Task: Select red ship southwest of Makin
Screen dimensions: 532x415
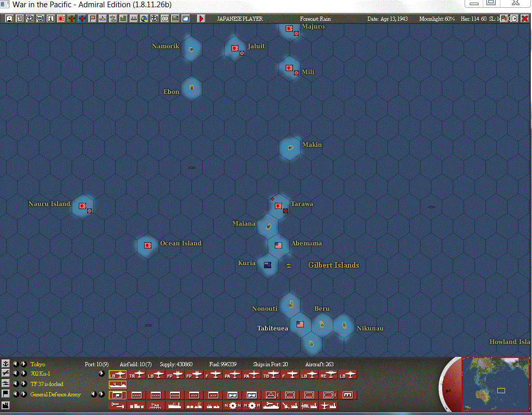Action: pos(192,168)
